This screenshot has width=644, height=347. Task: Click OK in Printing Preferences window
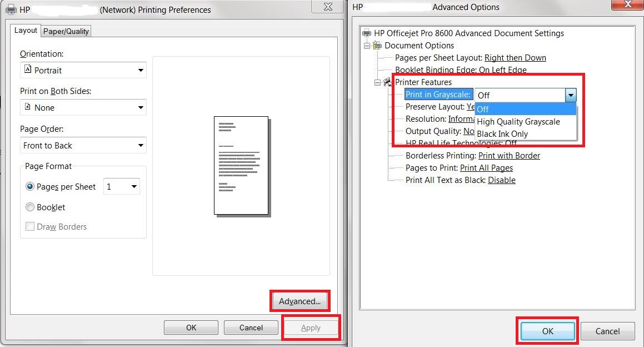191,328
